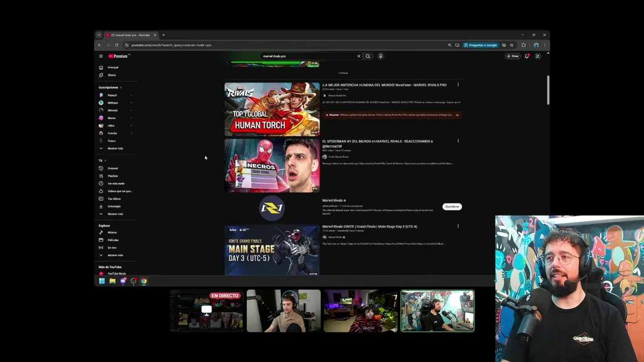
Task: Open Chrome extensions puzzle icon
Action: click(523, 45)
